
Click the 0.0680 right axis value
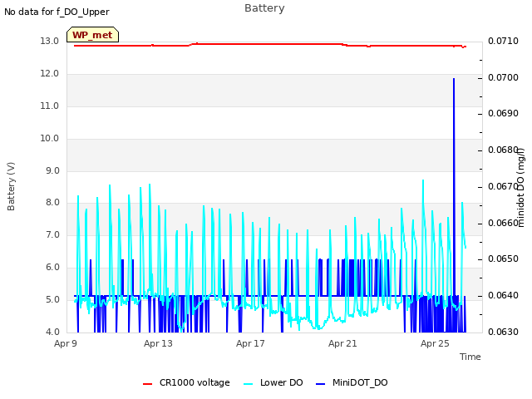[503, 150]
